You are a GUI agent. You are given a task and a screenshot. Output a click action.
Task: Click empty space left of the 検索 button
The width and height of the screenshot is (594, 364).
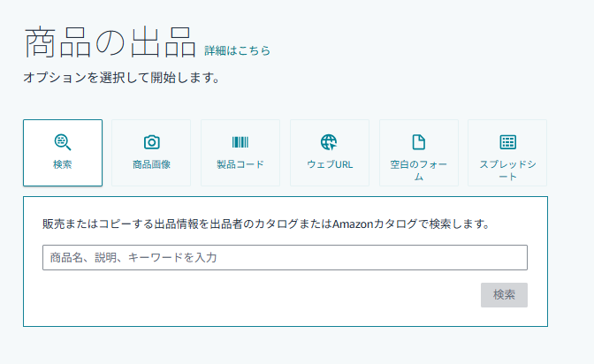(265, 295)
